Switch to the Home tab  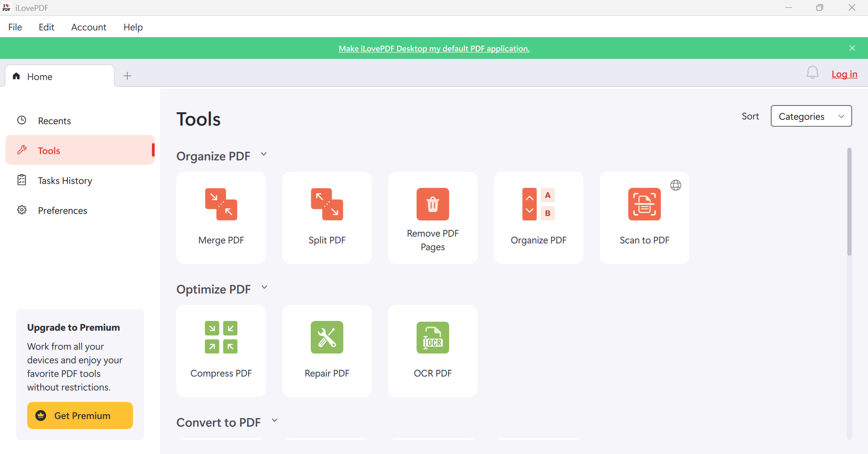click(60, 76)
